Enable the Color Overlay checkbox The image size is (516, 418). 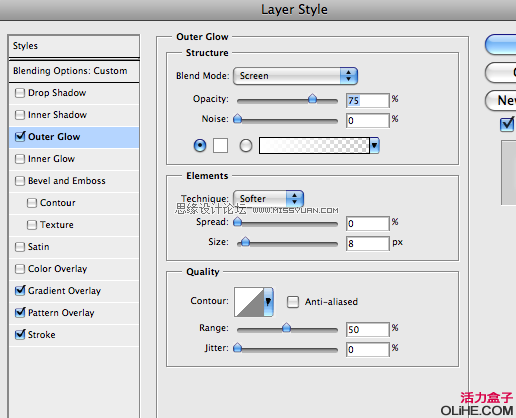[20, 269]
